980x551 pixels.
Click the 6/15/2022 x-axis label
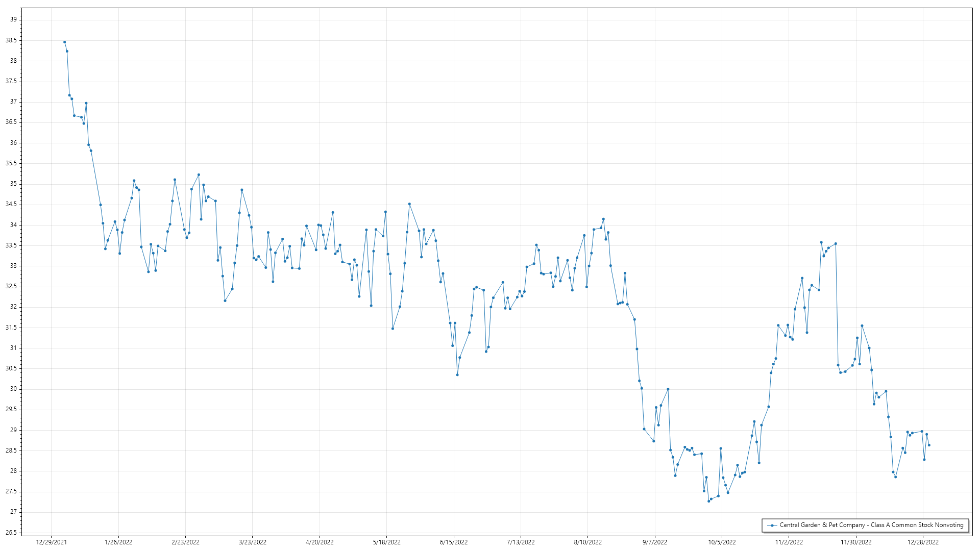454,542
